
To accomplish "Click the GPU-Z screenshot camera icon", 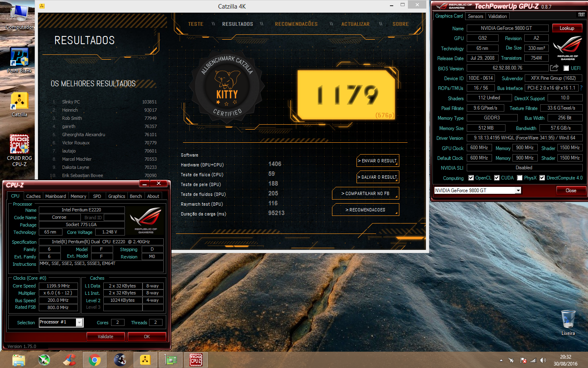I will pyautogui.click(x=581, y=15).
